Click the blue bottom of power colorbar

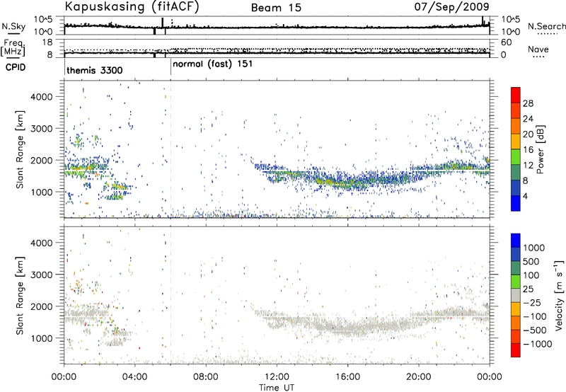click(x=516, y=203)
